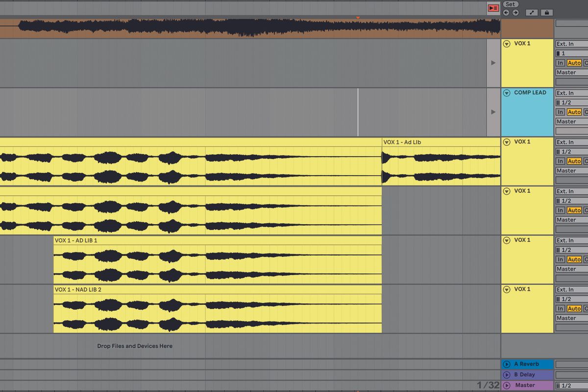Image resolution: width=588 pixels, height=392 pixels.
Task: Click the previous locator arrow icon
Action: click(x=506, y=12)
